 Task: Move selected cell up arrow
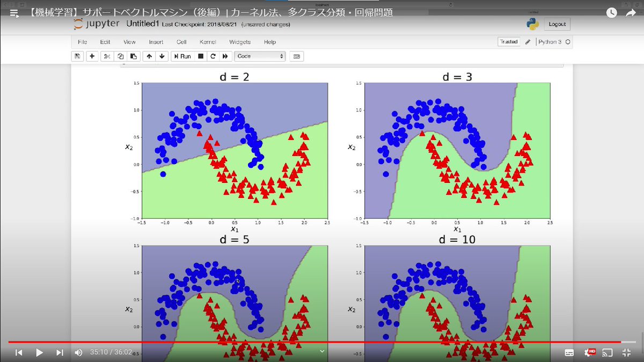click(149, 56)
